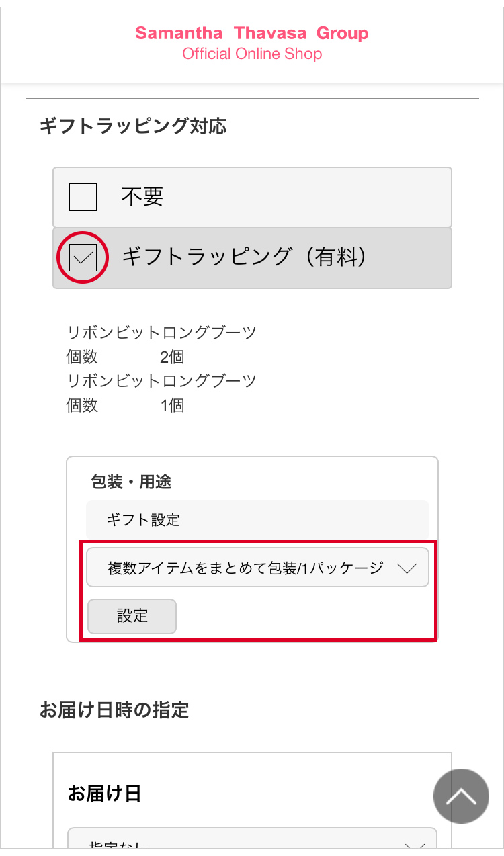Image resolution: width=504 pixels, height=856 pixels.
Task: Open the 複数アイテムをまとめて包装/1パッケージ dropdown
Action: point(246,568)
